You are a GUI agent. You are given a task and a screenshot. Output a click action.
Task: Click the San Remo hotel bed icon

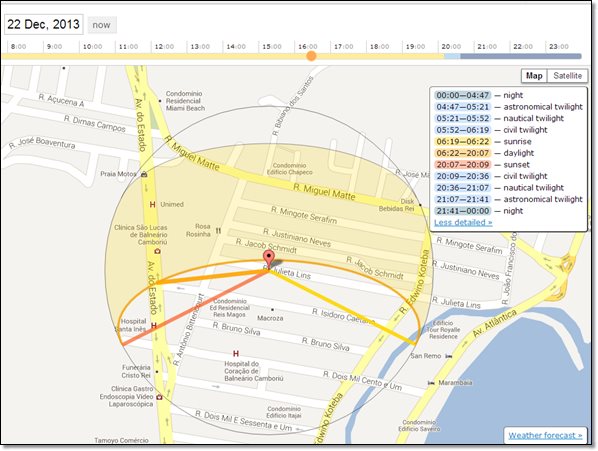click(449, 356)
